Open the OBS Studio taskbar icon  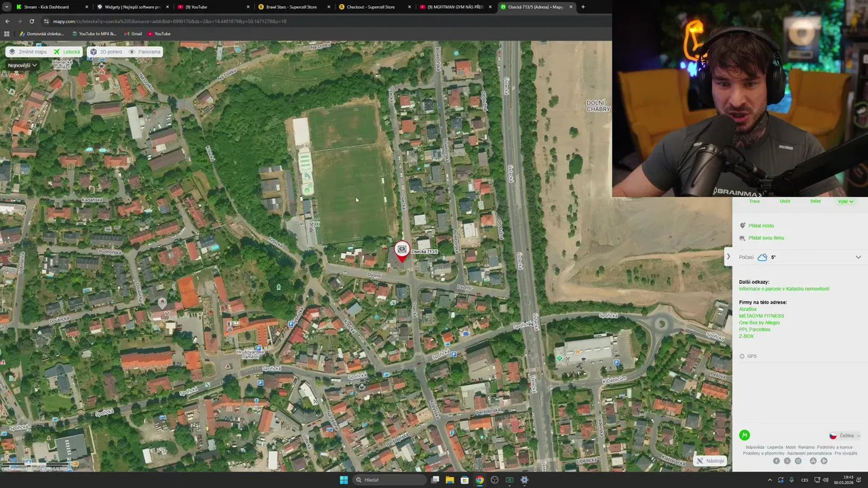(494, 480)
